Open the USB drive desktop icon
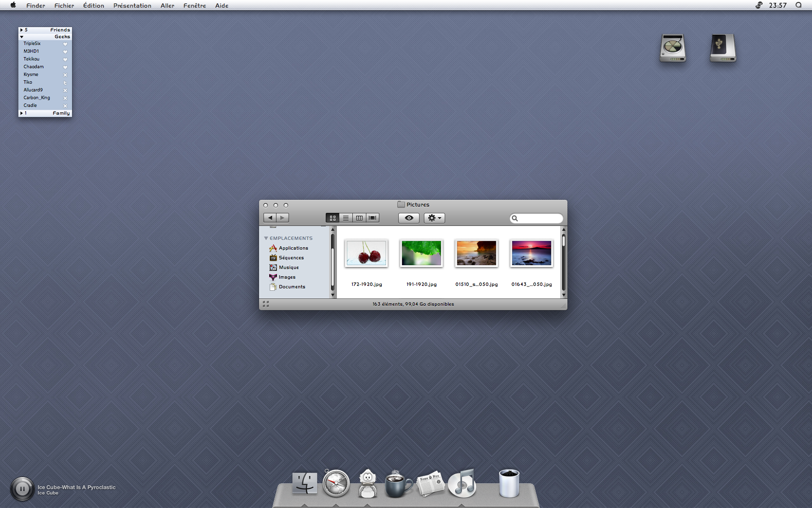This screenshot has width=812, height=508. [x=723, y=47]
